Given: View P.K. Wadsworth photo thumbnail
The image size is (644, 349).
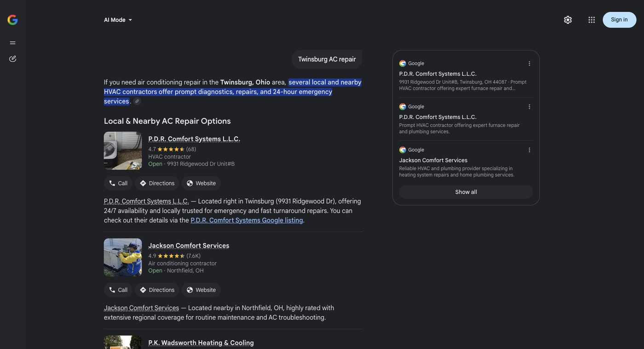Looking at the screenshot, I should [x=123, y=342].
